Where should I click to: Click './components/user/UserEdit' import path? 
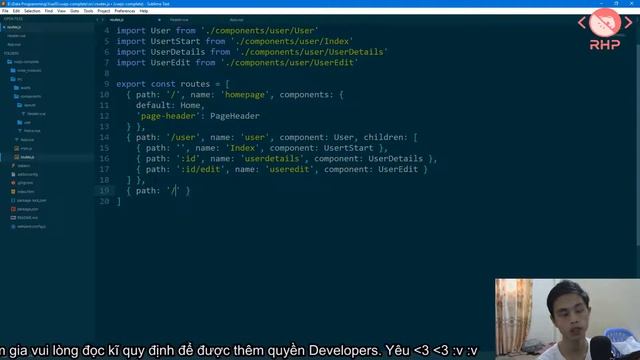(289, 62)
